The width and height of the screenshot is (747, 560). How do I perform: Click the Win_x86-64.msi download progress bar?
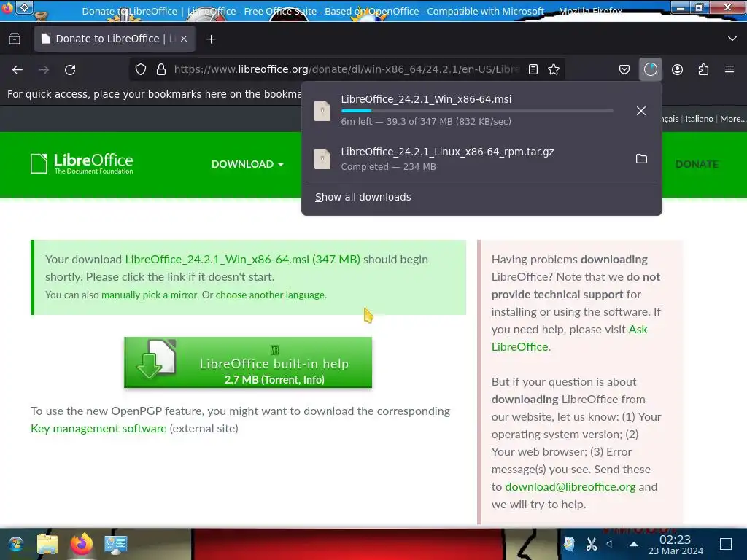tap(477, 111)
